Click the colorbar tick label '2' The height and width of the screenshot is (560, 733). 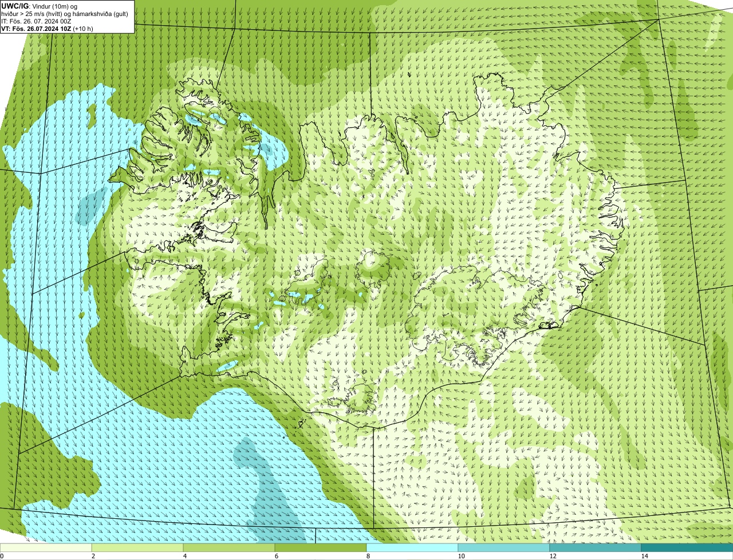[x=93, y=556]
